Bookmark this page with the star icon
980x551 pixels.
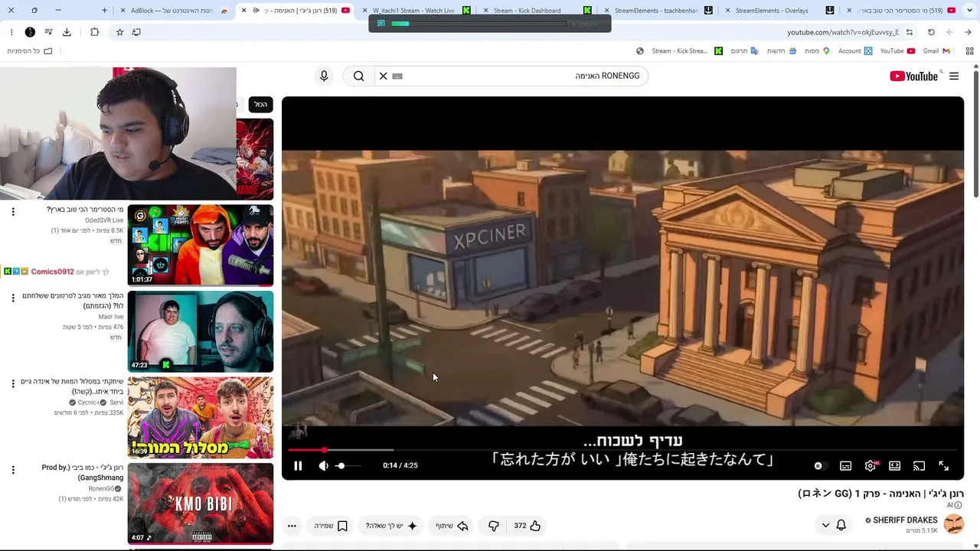pos(119,32)
